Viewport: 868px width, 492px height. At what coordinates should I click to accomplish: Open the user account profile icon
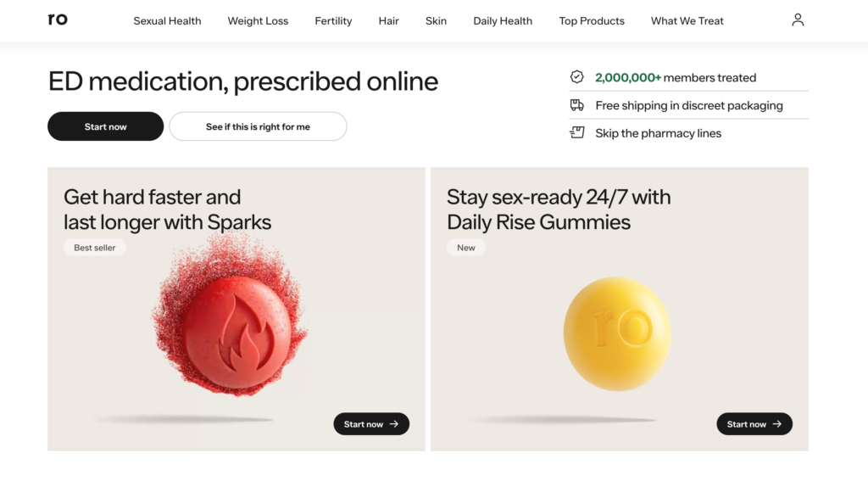[x=797, y=20]
